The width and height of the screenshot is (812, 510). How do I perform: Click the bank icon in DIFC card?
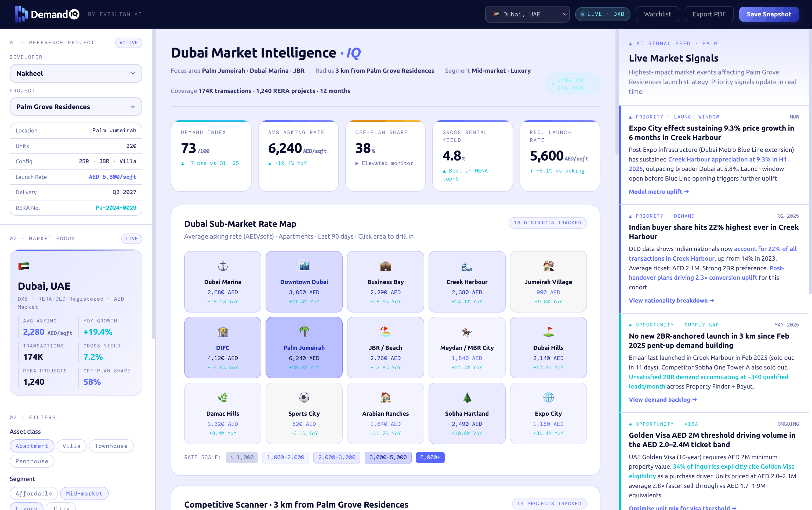223,332
